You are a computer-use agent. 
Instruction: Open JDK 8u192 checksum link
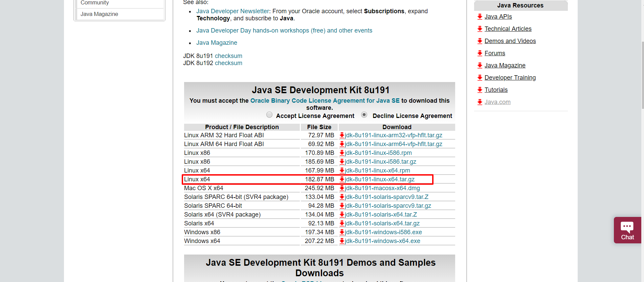click(x=228, y=63)
